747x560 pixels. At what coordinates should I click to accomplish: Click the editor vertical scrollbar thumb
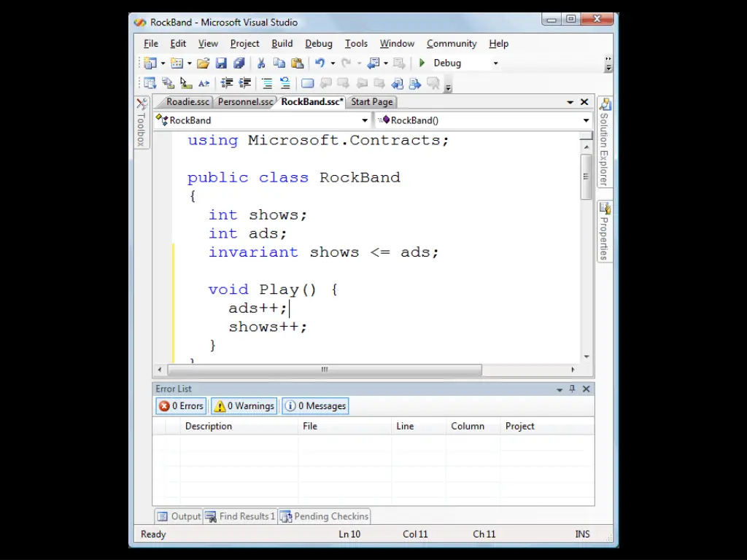tap(587, 176)
